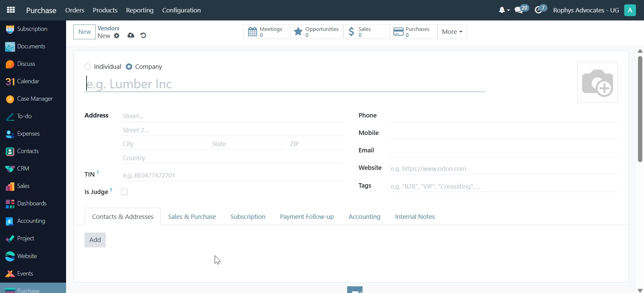Click the vertical scrollbar thumb
Viewport: 644px width, 293px height.
(640, 109)
